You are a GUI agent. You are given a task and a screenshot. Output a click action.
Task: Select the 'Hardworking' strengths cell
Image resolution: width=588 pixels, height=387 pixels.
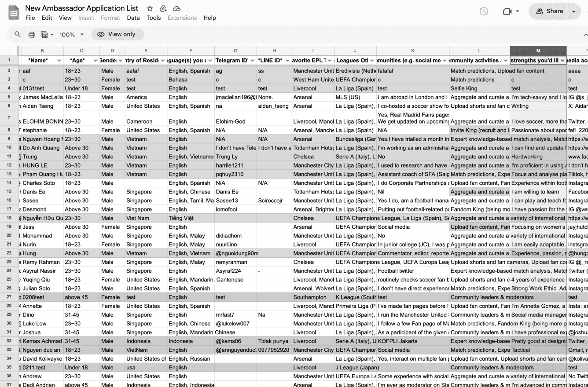(538, 157)
